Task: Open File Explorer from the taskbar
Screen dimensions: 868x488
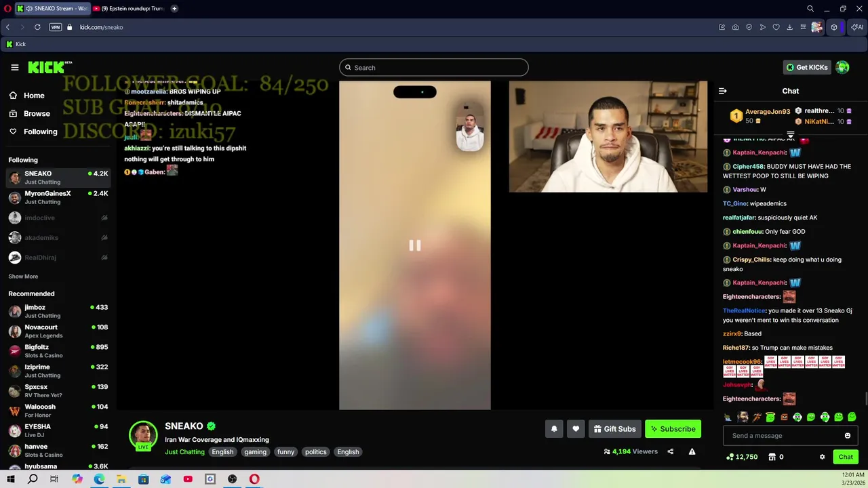Action: tap(121, 479)
